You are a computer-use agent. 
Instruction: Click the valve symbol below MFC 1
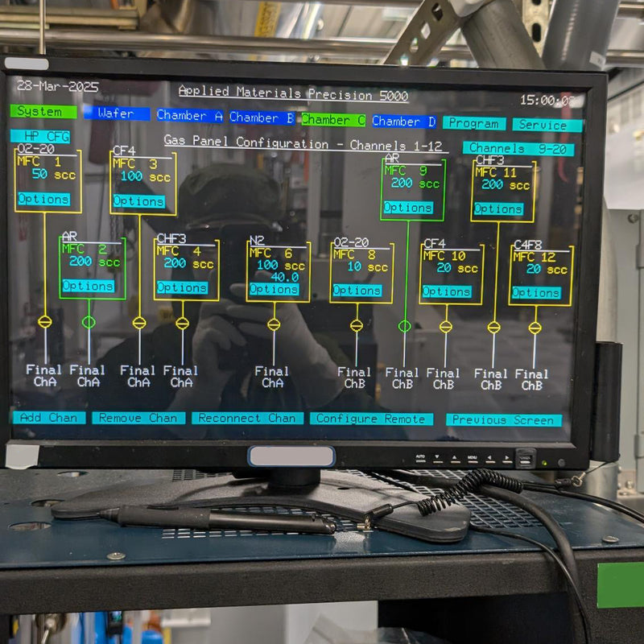point(46,324)
